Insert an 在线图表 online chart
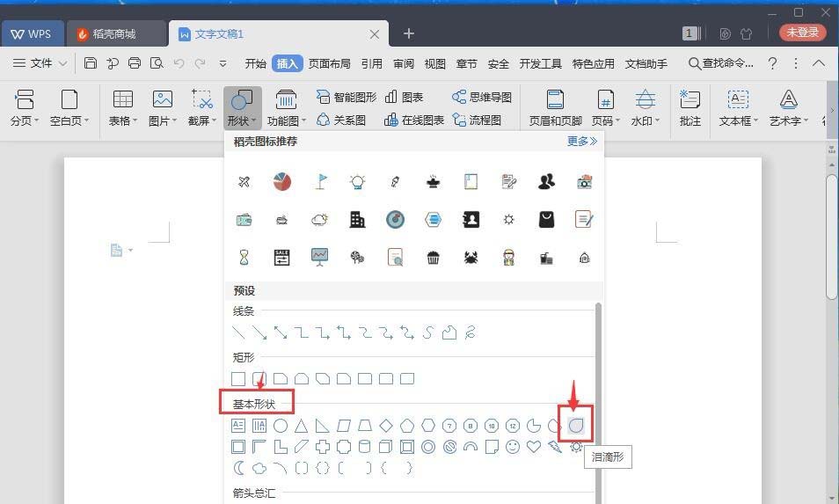The width and height of the screenshot is (839, 504). tap(414, 120)
